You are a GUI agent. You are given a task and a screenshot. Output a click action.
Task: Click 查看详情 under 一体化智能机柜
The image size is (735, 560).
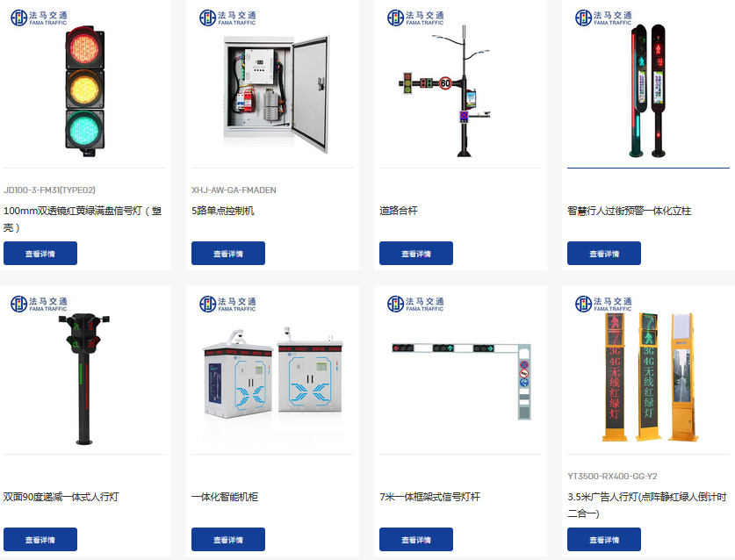228,540
